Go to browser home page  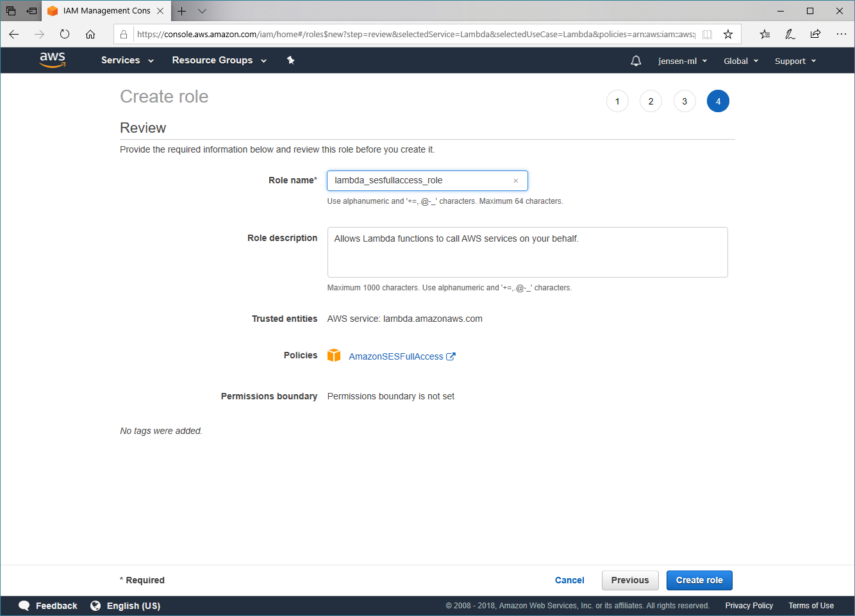click(x=90, y=35)
